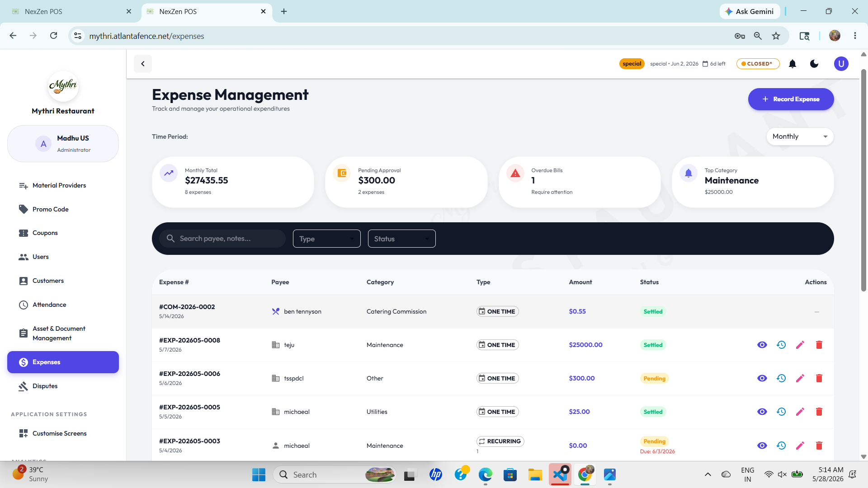The width and height of the screenshot is (868, 488).
Task: Switch to the first NexZen POS tab
Action: [72, 11]
